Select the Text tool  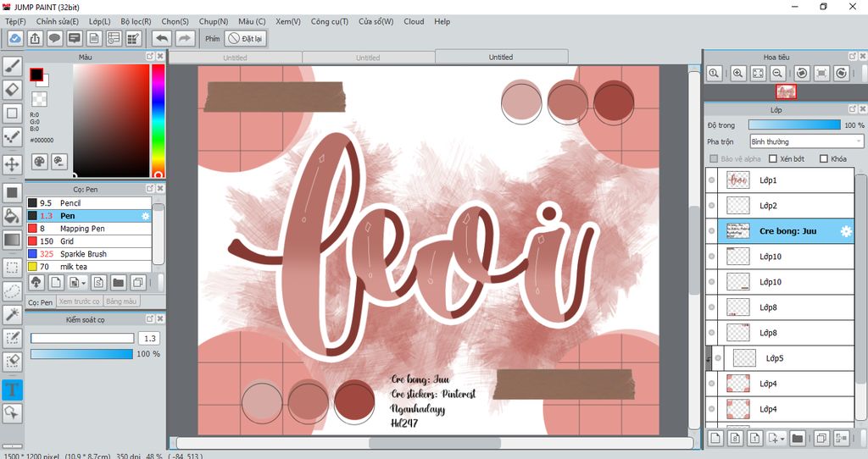coord(12,390)
